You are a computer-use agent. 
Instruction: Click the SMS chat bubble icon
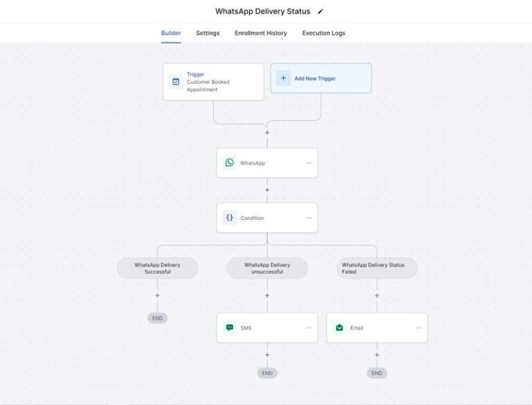[229, 328]
